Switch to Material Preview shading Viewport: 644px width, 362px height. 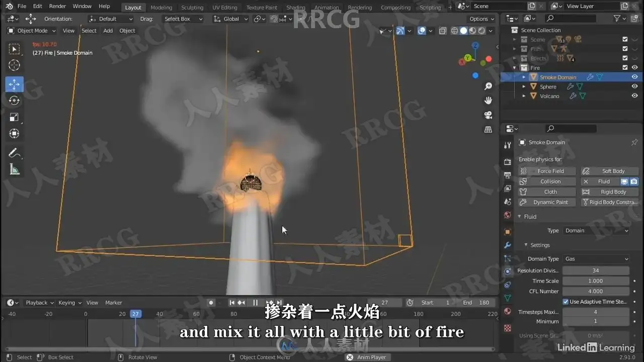(x=472, y=31)
